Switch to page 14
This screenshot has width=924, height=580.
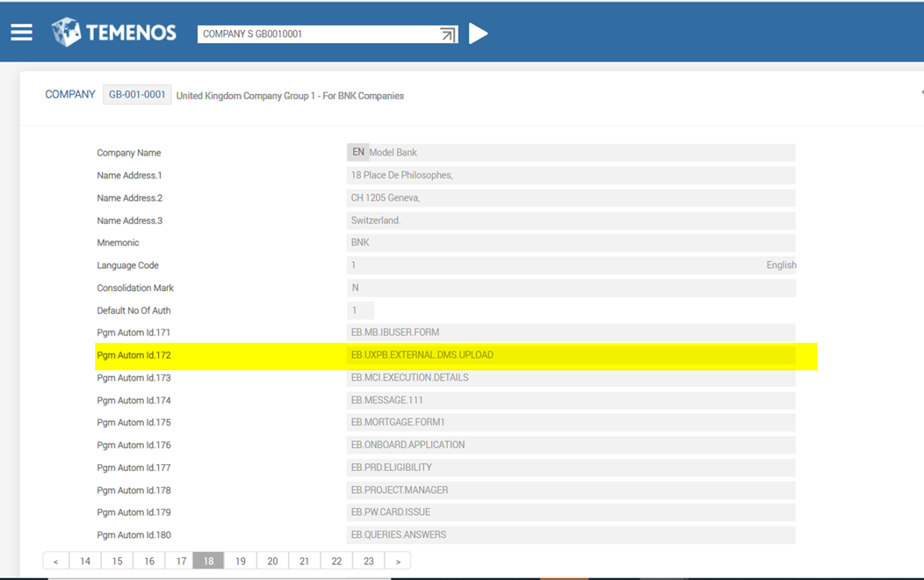(x=85, y=561)
